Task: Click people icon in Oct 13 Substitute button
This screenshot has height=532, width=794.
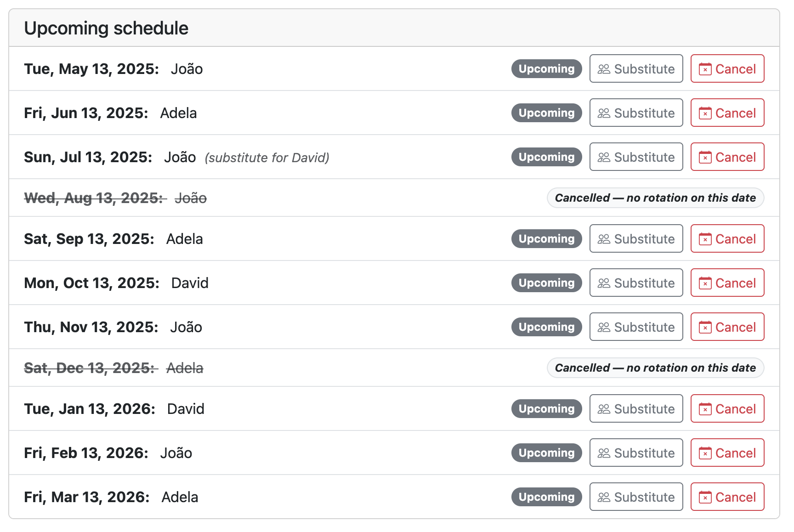Action: (604, 283)
